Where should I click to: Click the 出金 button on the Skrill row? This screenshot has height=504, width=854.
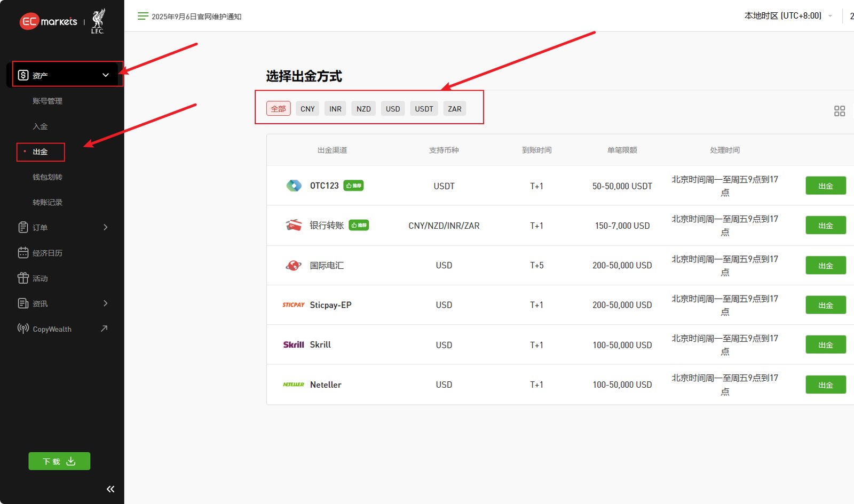[x=825, y=345]
